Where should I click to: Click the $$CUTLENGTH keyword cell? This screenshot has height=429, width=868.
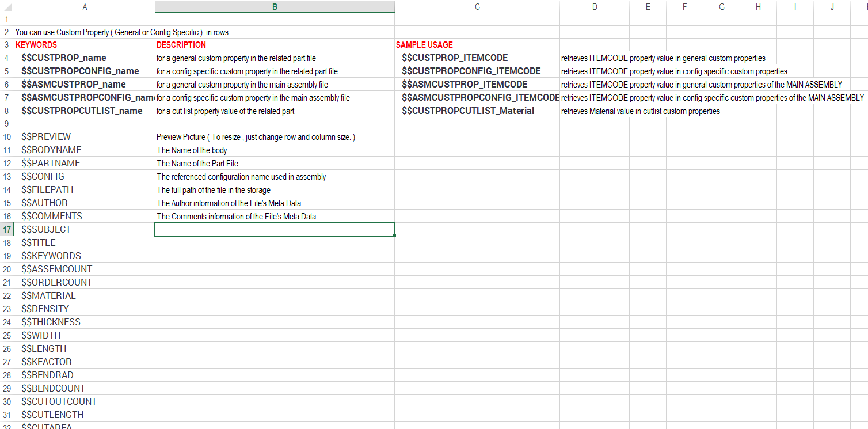(85, 415)
